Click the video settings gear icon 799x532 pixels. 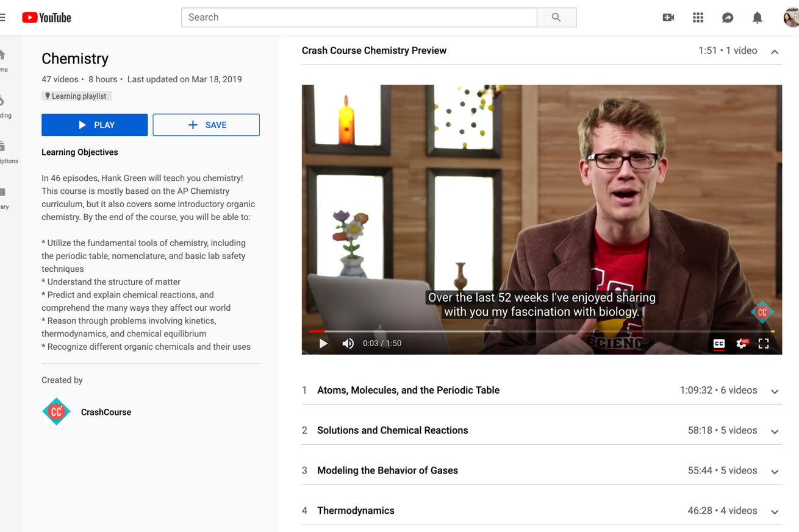[742, 344]
